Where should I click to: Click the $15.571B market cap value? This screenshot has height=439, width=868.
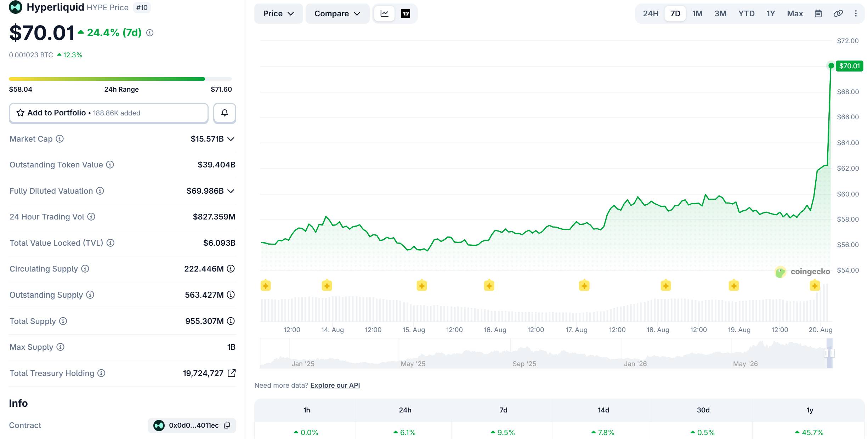coord(207,139)
